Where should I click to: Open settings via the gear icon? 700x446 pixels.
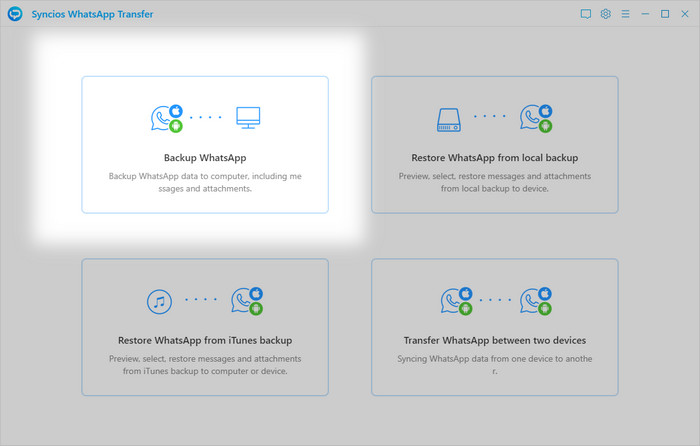605,14
